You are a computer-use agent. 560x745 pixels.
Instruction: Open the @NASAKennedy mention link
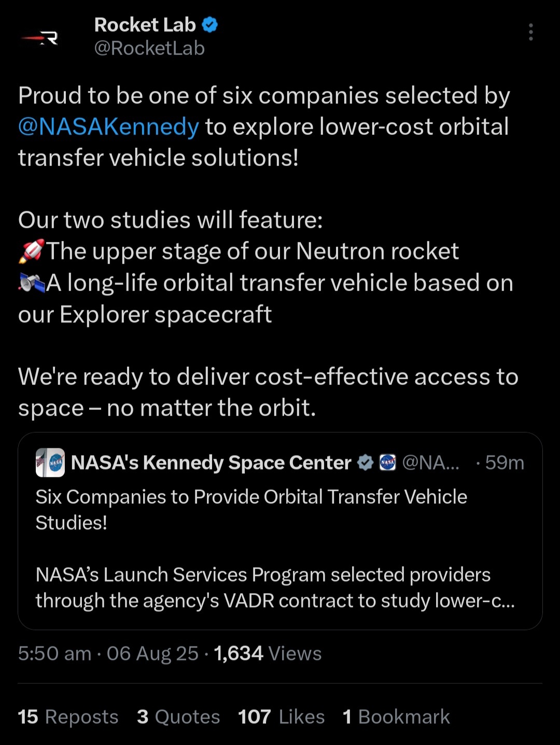click(x=108, y=127)
